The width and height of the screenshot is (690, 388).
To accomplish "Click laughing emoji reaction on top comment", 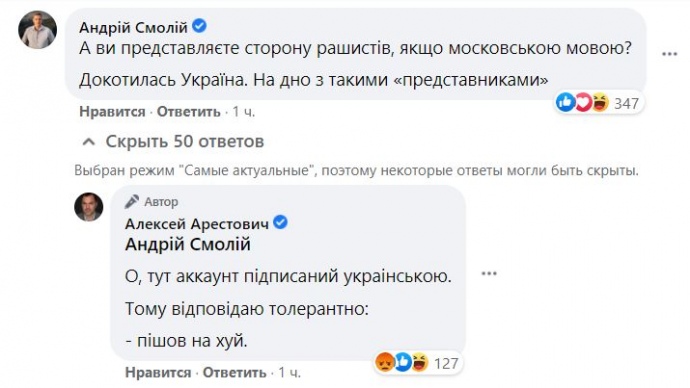I will point(600,102).
